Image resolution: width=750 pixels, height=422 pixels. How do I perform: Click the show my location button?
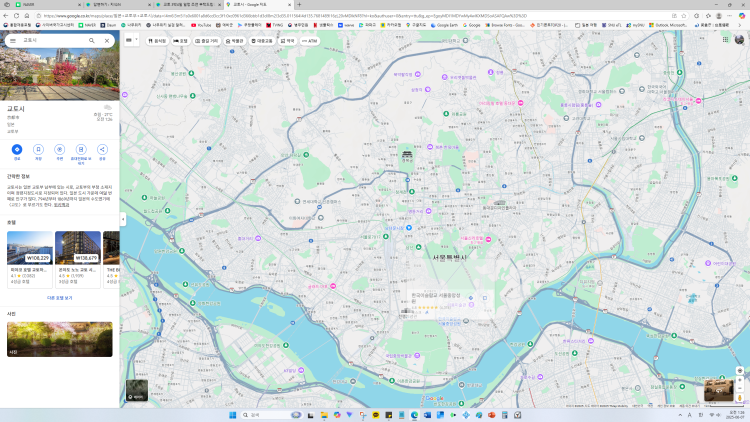(x=739, y=371)
